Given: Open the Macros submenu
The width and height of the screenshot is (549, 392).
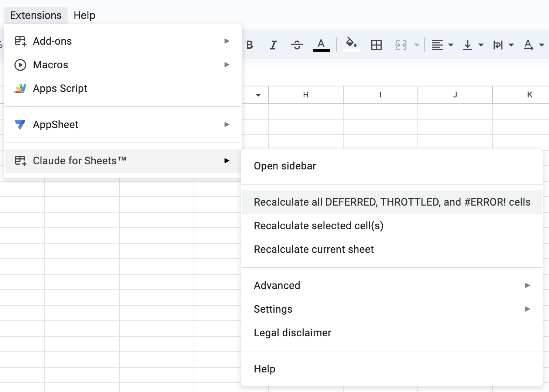Looking at the screenshot, I should 123,65.
